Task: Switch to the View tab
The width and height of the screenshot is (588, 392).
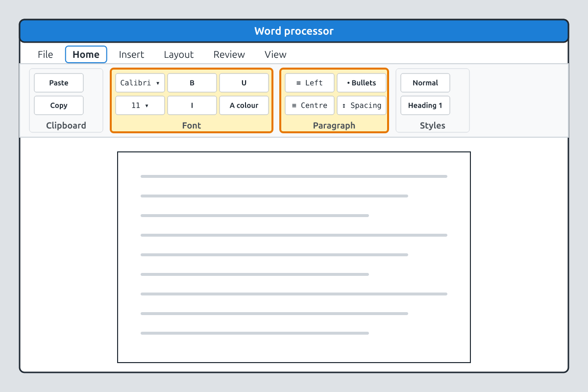Action: point(275,54)
